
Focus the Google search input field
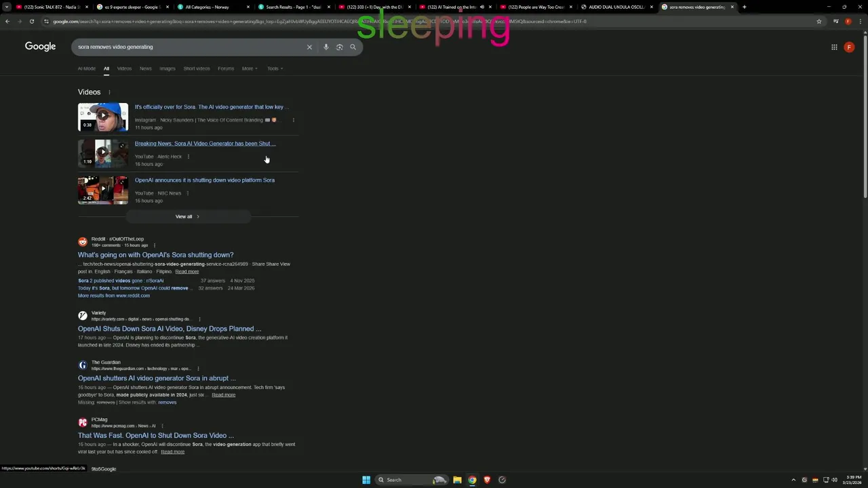point(190,47)
